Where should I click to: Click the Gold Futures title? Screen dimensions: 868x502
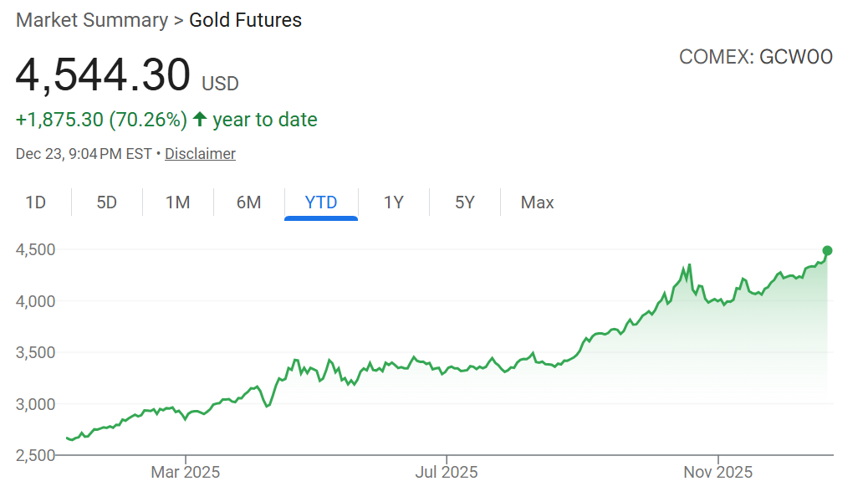[246, 20]
